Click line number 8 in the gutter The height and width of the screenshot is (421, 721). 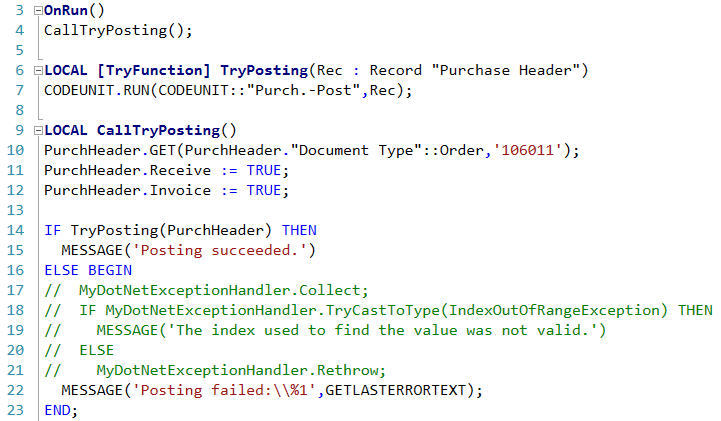(x=19, y=110)
